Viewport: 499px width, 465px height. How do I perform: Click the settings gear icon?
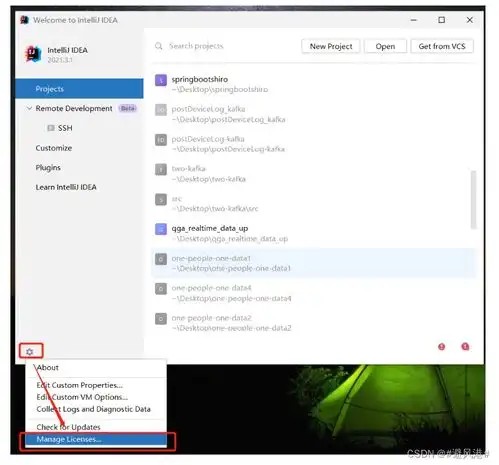pos(30,352)
